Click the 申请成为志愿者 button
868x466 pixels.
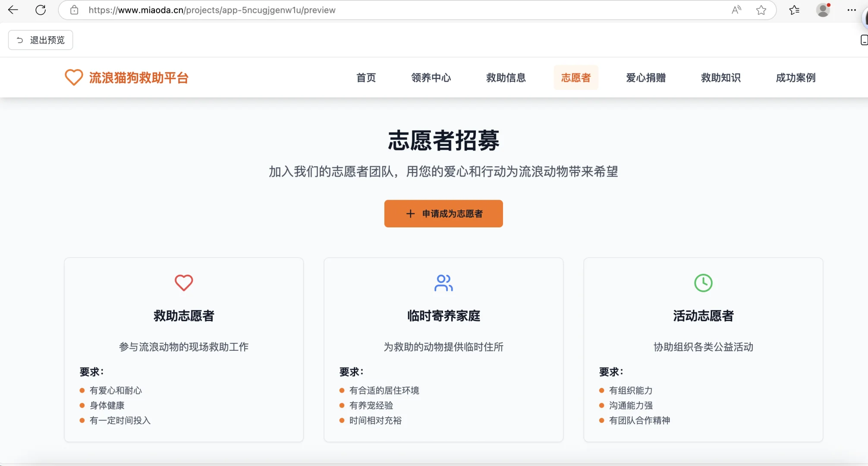pyautogui.click(x=443, y=214)
